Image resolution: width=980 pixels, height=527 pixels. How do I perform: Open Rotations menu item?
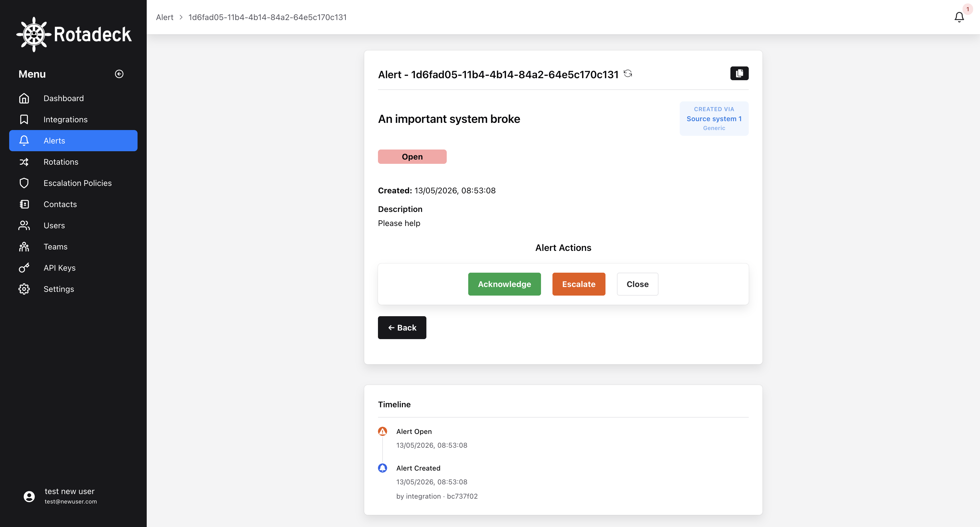pyautogui.click(x=73, y=162)
